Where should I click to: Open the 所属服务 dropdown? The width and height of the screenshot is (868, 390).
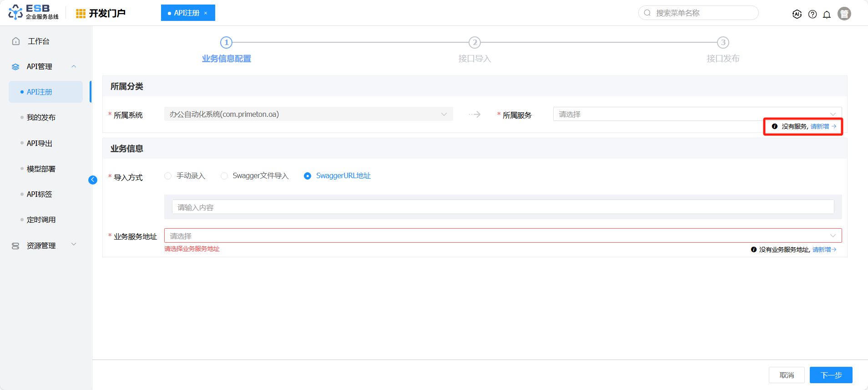click(x=697, y=114)
